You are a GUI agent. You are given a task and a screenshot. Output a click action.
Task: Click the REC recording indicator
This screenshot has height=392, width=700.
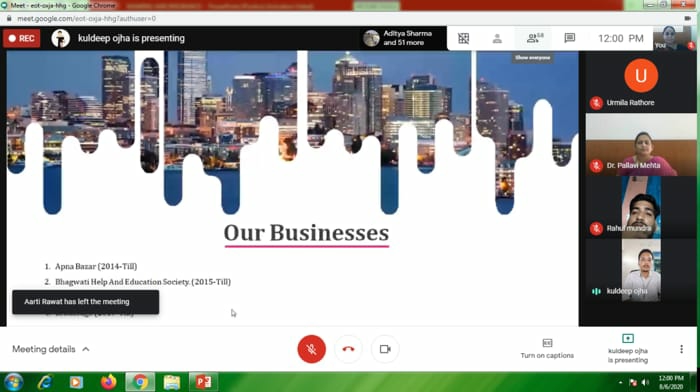pos(21,38)
